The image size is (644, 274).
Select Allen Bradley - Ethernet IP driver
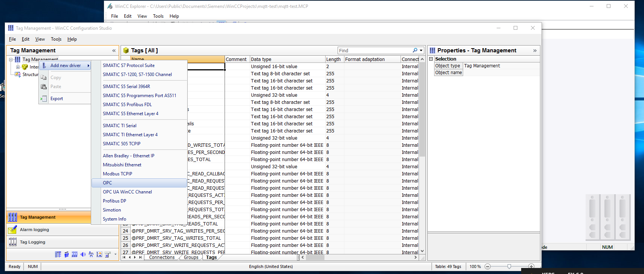coord(139,156)
